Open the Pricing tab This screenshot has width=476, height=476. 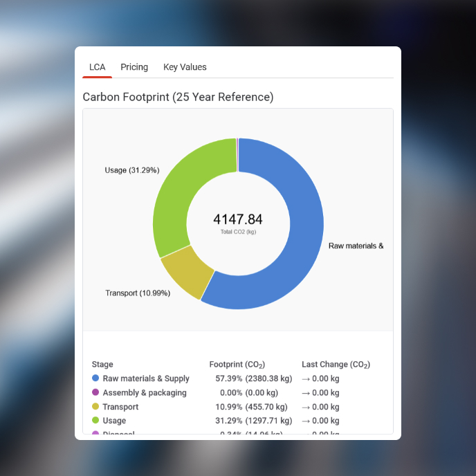pos(134,67)
